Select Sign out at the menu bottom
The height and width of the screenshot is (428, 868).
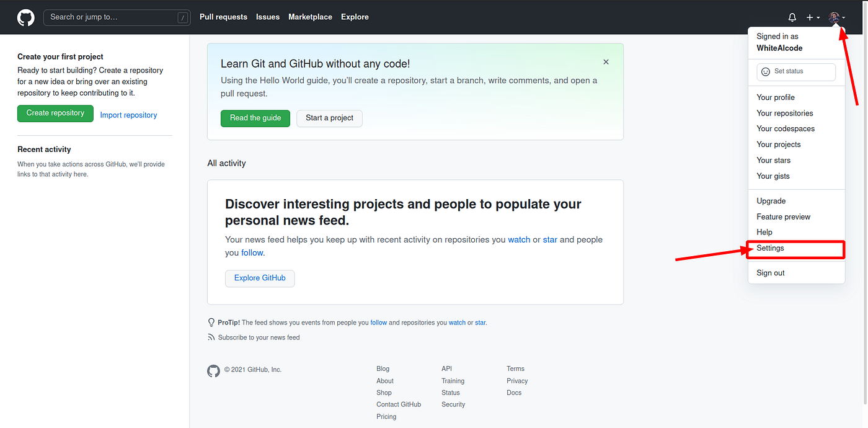tap(770, 272)
